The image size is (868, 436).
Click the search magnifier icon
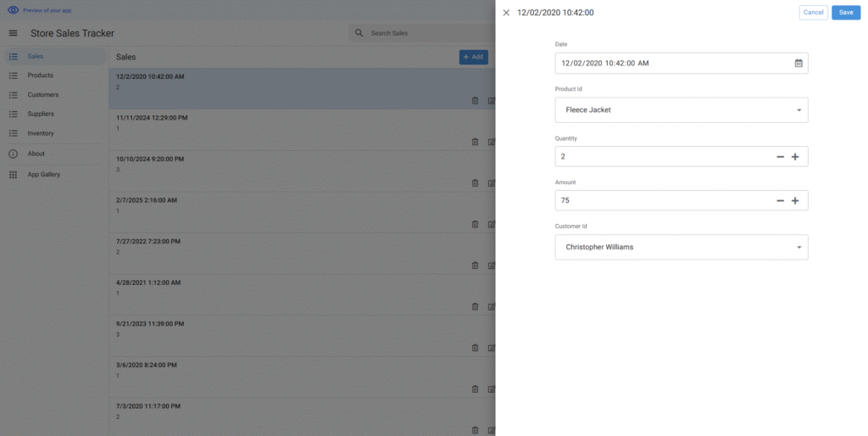tap(359, 33)
